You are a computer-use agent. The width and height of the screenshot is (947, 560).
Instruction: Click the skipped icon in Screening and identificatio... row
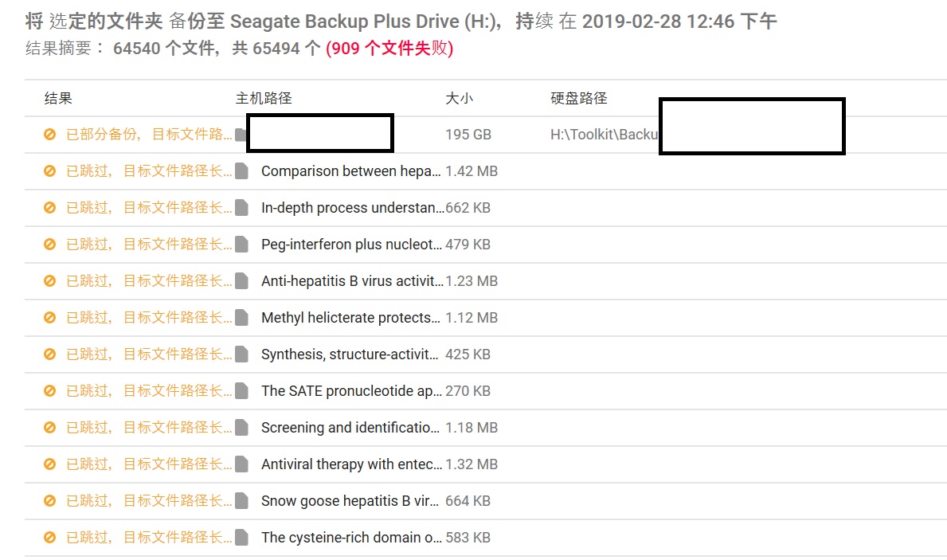[49, 428]
